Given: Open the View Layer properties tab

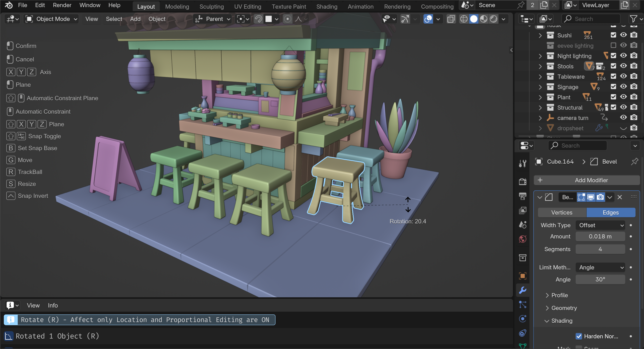Looking at the screenshot, I should [523, 210].
